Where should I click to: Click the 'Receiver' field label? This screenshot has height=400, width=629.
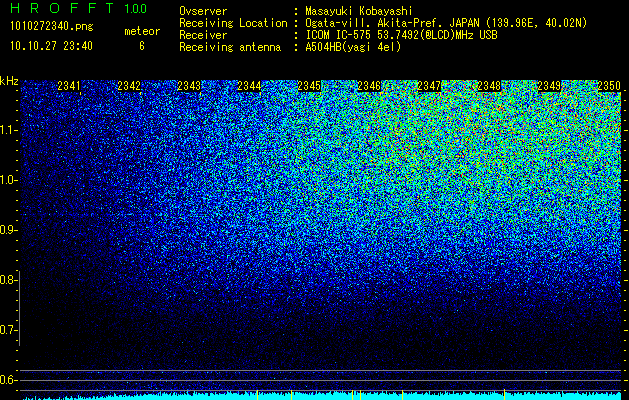point(203,35)
